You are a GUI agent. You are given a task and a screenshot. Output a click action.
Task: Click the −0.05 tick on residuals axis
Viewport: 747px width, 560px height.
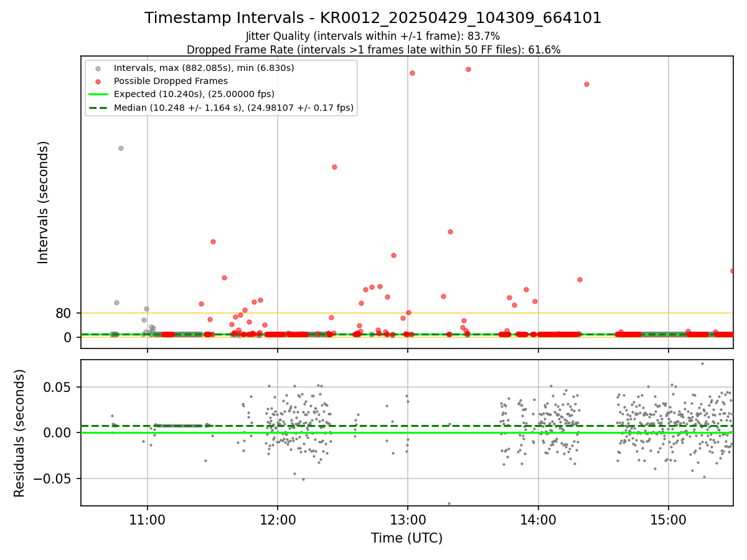pos(54,479)
